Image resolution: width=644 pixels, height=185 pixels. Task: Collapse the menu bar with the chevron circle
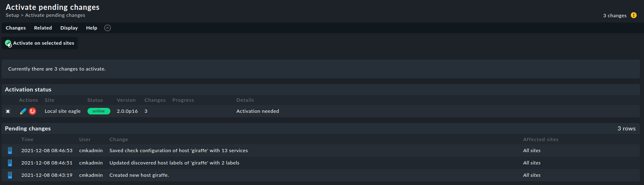point(108,28)
